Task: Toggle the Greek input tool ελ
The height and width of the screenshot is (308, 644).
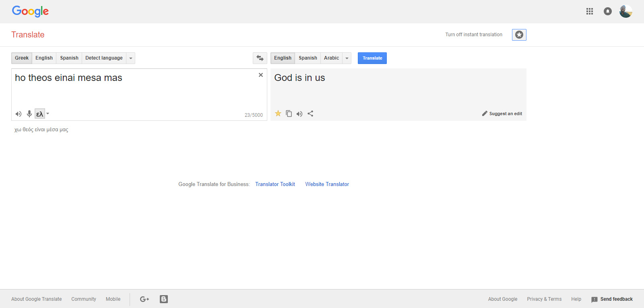Action: point(39,114)
